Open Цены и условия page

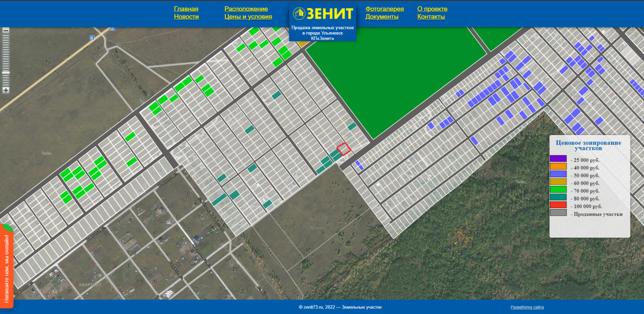248,17
